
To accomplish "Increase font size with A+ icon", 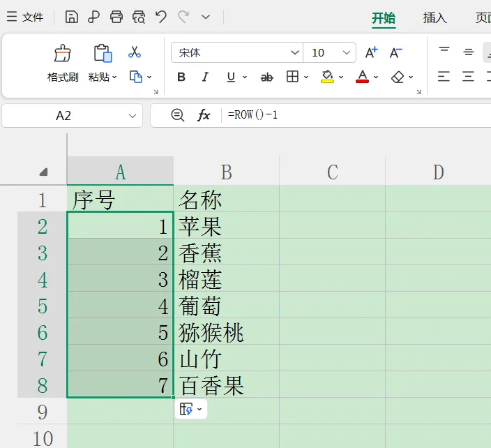I will [x=372, y=52].
